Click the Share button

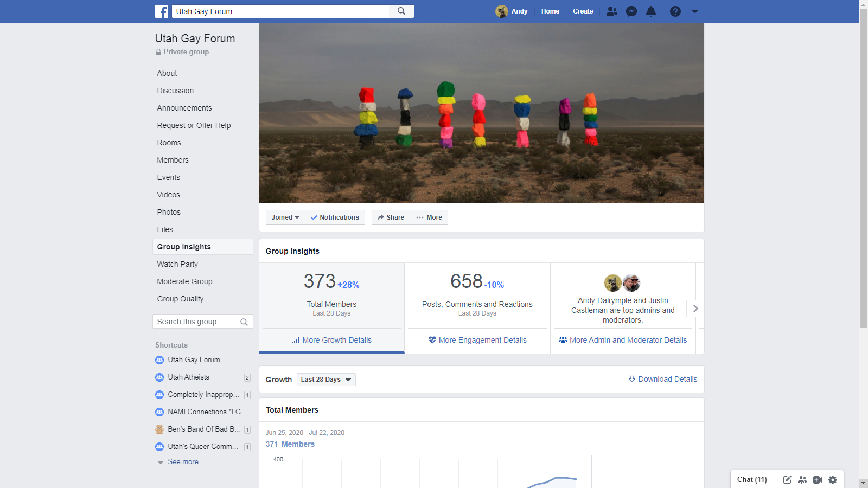click(391, 217)
